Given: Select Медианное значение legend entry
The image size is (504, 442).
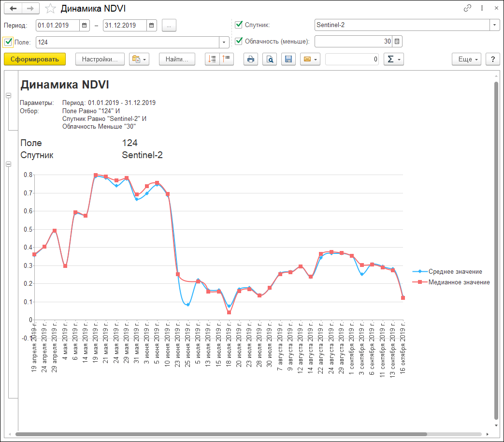Looking at the screenshot, I should click(x=451, y=282).
